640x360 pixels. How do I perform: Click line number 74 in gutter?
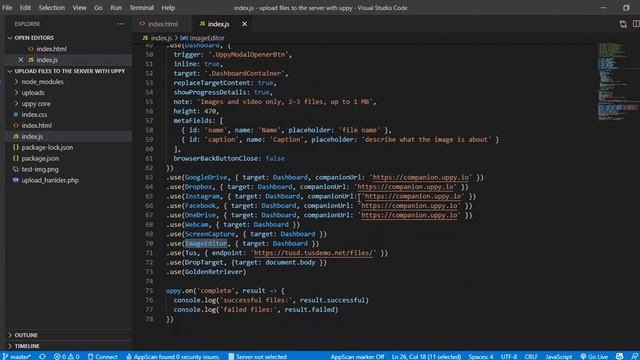pos(149,281)
